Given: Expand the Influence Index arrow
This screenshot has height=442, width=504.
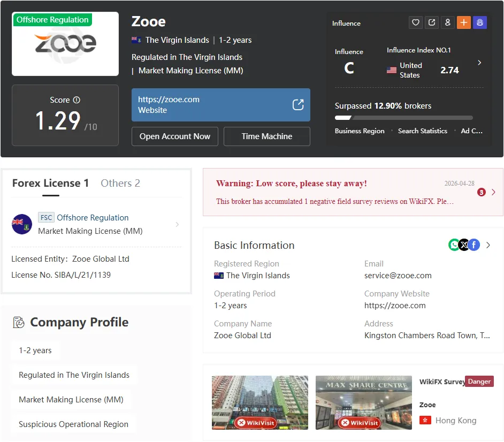Looking at the screenshot, I should point(479,63).
